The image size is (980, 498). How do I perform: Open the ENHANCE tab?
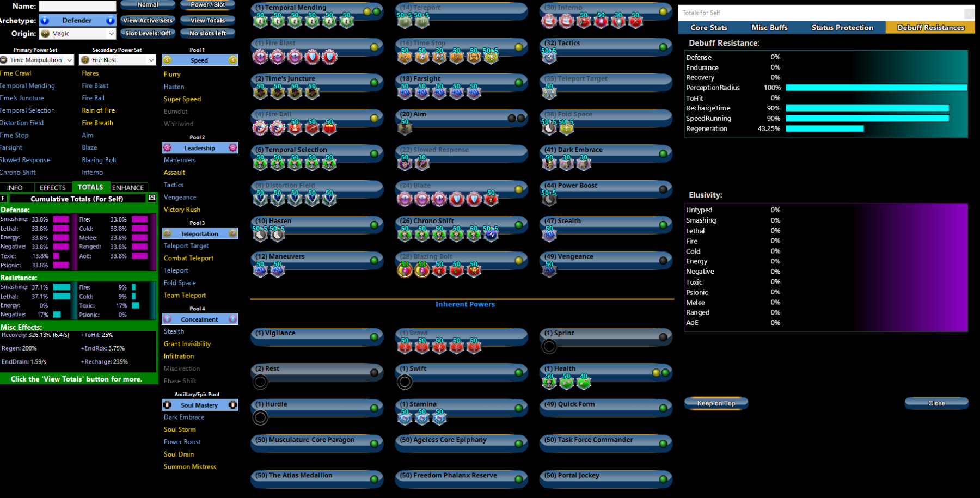click(128, 188)
